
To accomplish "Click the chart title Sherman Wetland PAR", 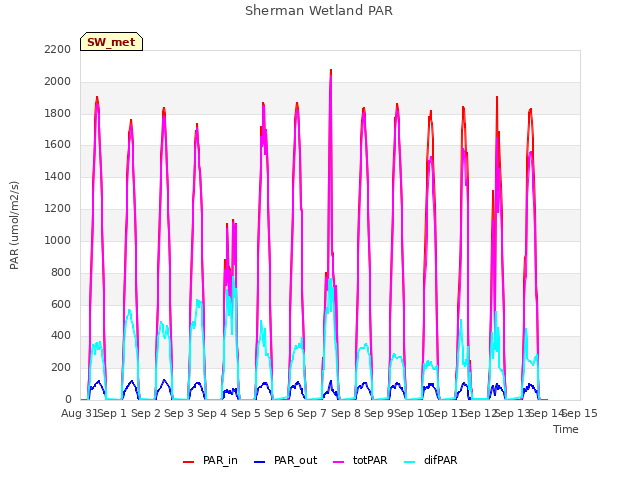I will [x=319, y=11].
